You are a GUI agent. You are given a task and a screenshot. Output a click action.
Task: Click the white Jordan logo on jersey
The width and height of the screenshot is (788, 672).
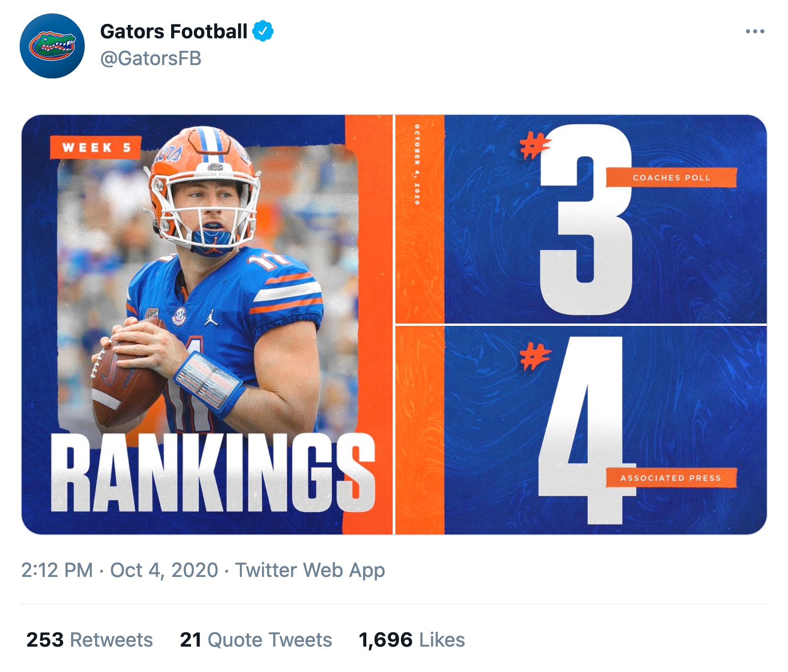coord(212,317)
